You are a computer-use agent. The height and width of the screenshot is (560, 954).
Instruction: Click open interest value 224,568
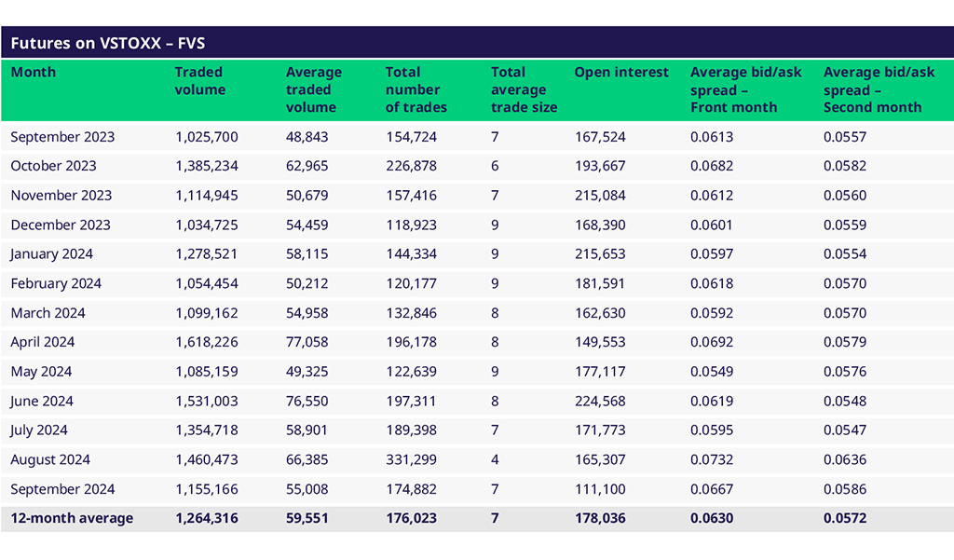[600, 401]
